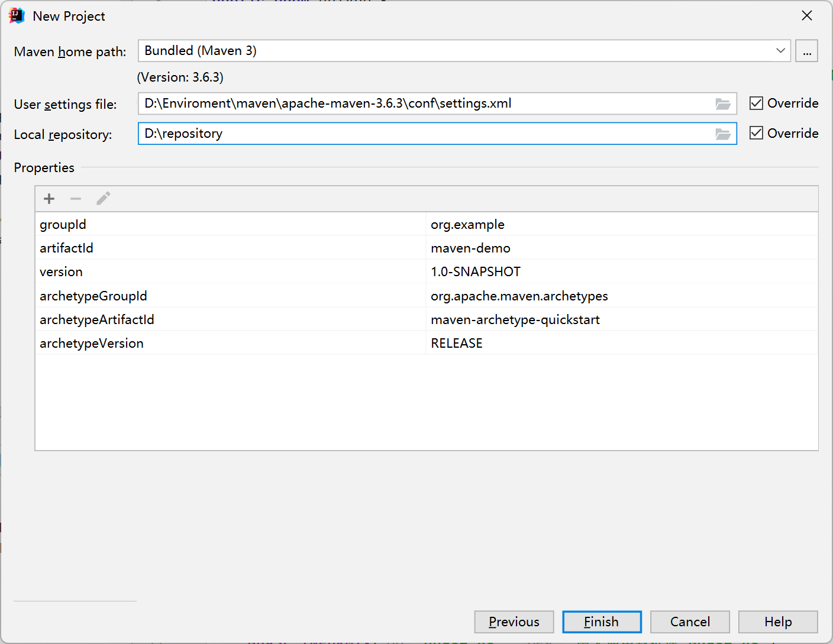The image size is (833, 644).
Task: Open Help for this dialog
Action: click(777, 622)
